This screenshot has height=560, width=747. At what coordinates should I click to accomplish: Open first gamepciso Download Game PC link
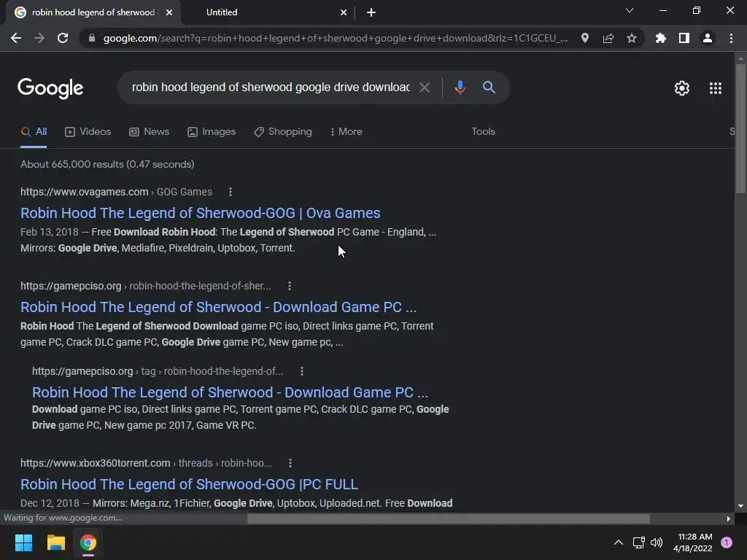219,307
